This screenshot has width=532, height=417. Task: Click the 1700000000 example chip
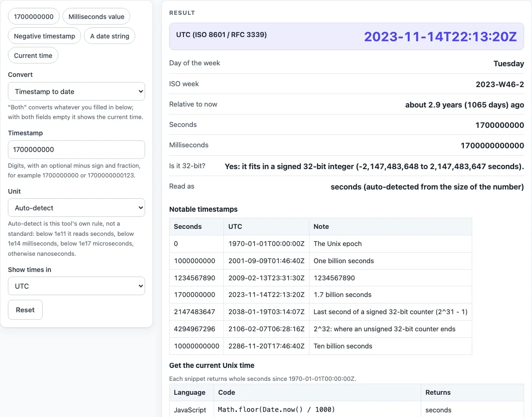click(x=33, y=17)
